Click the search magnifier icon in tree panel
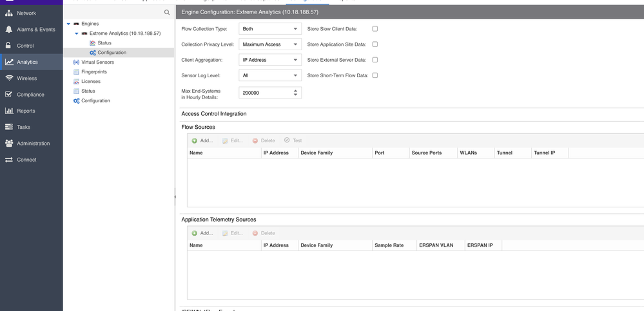Screen dimensions: 644x311 [167, 12]
